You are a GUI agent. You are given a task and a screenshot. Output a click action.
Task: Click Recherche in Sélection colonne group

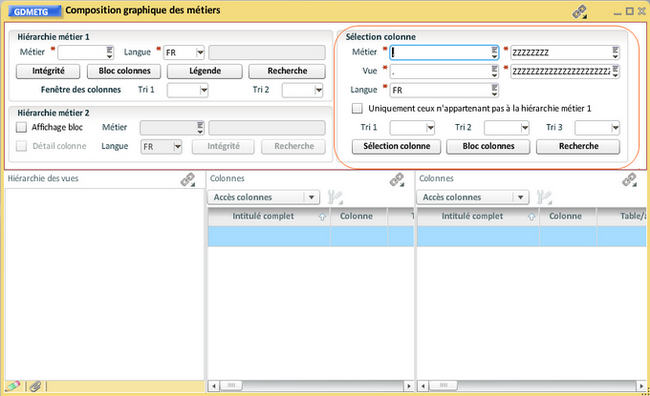click(x=578, y=146)
